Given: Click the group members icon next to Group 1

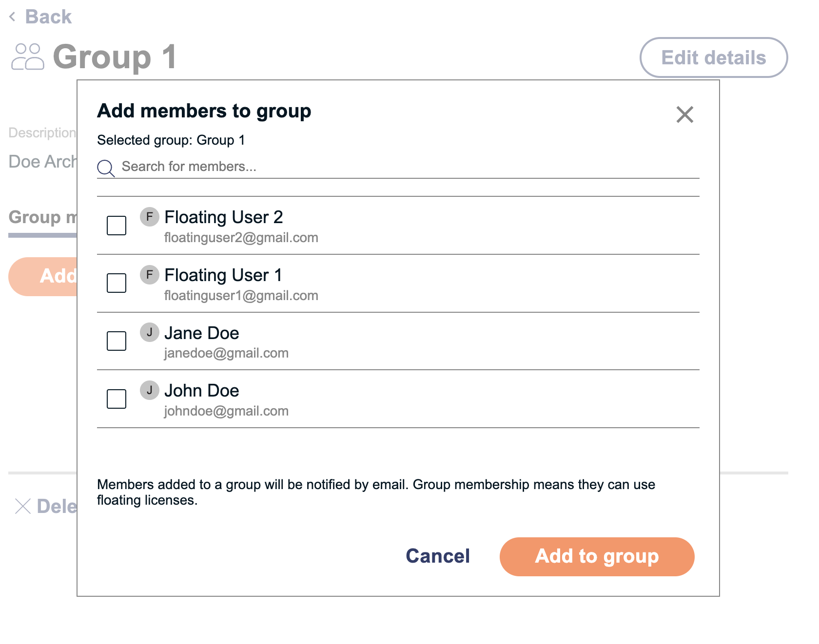Looking at the screenshot, I should tap(28, 57).
